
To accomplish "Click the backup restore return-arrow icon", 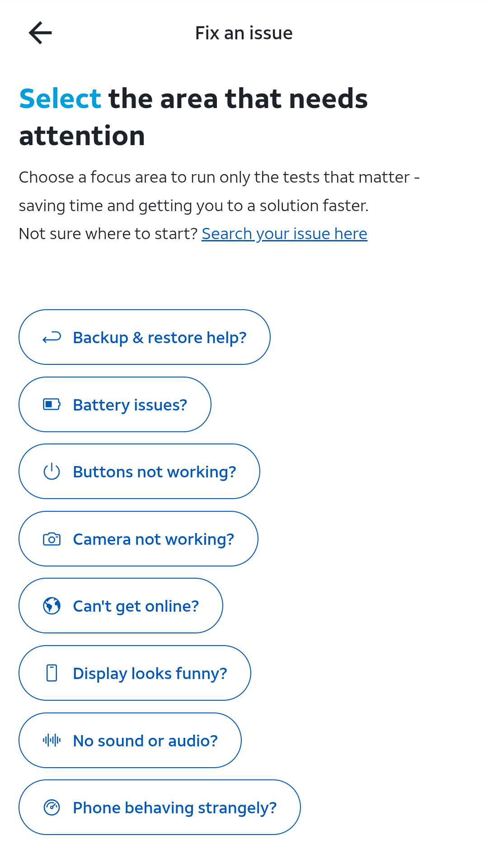I will (52, 337).
